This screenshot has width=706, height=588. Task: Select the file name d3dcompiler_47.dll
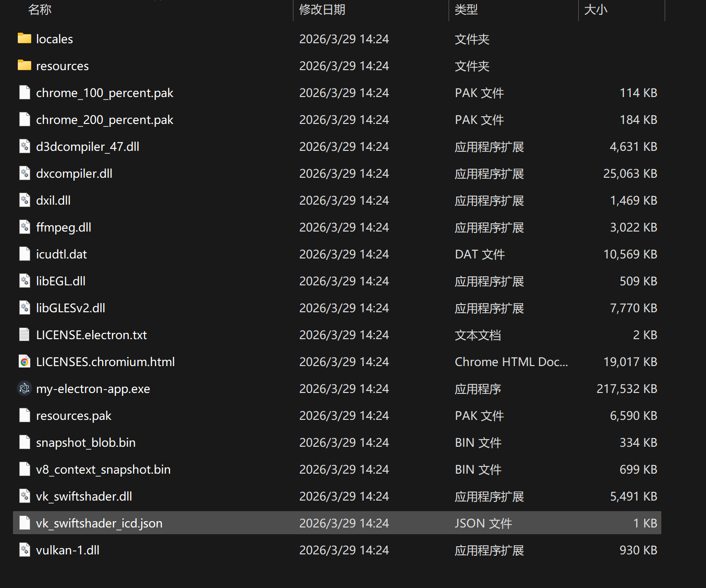pyautogui.click(x=88, y=147)
